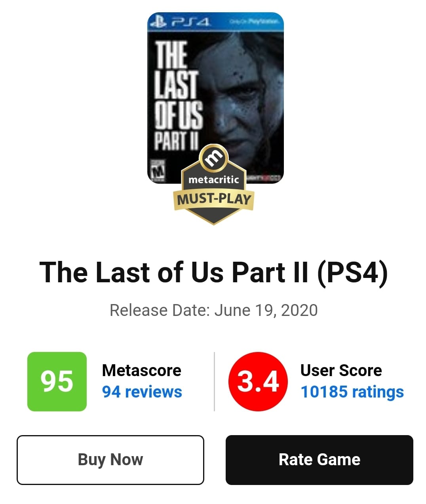Click the ESRB M rating icon
This screenshot has width=426, height=504.
coord(159,171)
